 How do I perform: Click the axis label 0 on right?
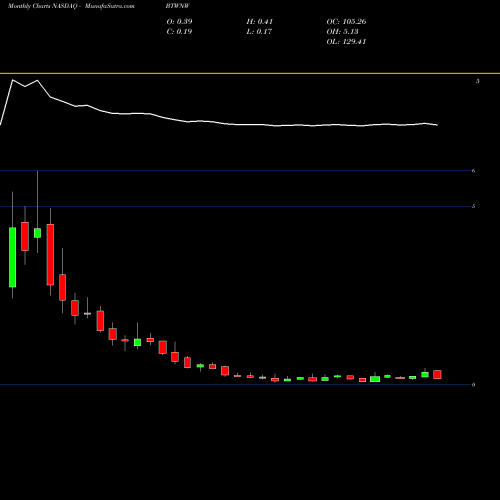473,385
